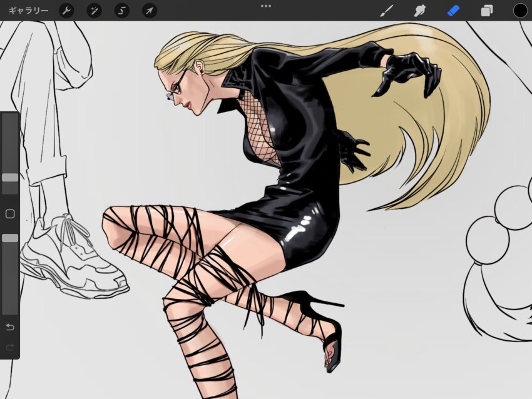
Task: Return to the gallery with ギャラリー
Action: [28, 10]
